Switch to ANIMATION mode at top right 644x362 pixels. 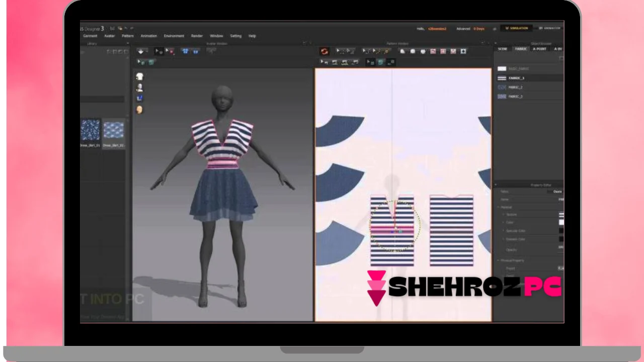549,28
